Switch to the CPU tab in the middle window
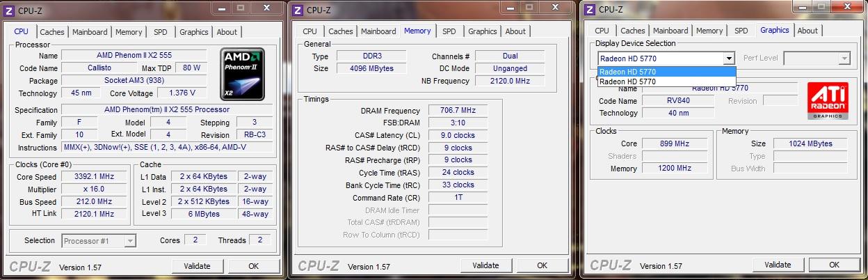This screenshot has width=868, height=280. pos(310,31)
